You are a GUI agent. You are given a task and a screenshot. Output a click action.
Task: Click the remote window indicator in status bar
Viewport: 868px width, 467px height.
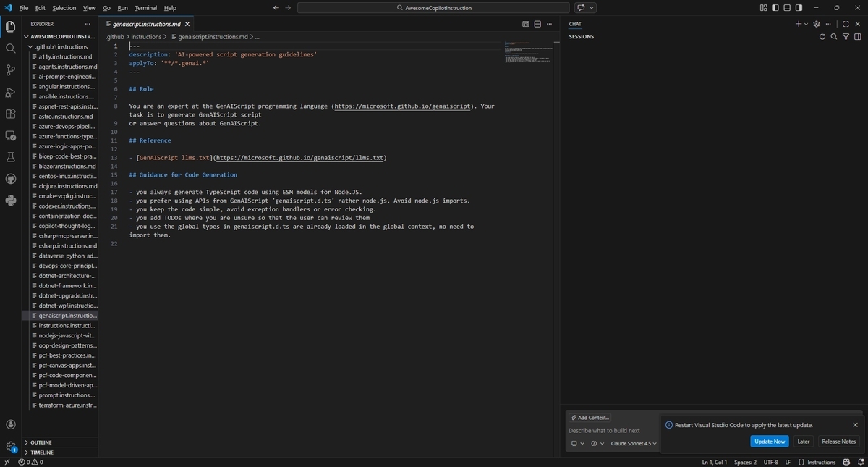7,462
